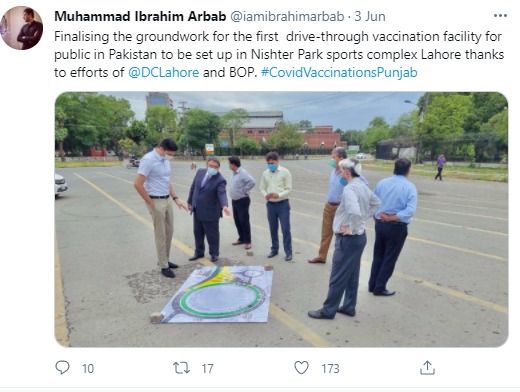Open the tweet's more options menu
This screenshot has width=520, height=392.
[500, 16]
